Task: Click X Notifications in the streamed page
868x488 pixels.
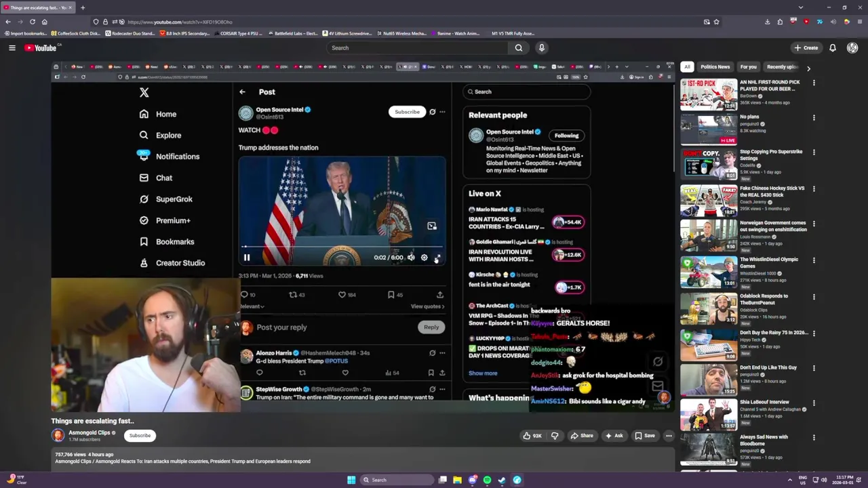Action: (169, 157)
